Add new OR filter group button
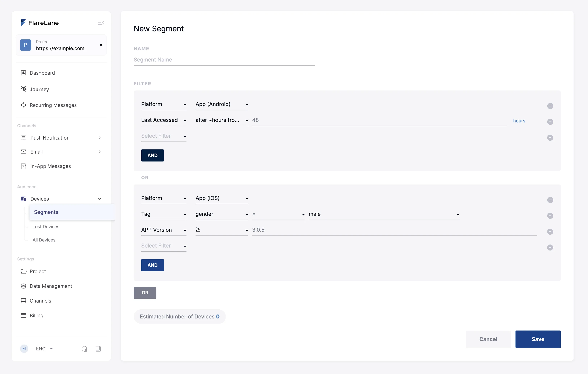Screen dimensions: 588x374 145,293
